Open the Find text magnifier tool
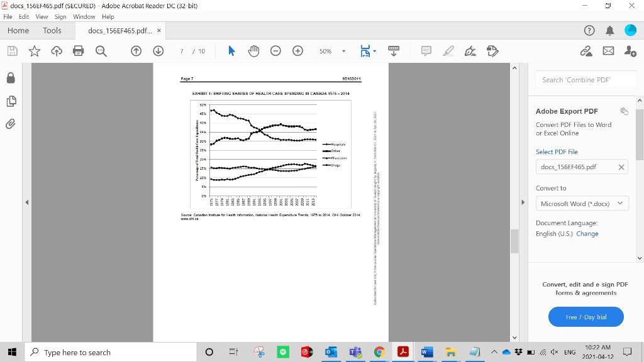This screenshot has height=362, width=644. (x=101, y=51)
